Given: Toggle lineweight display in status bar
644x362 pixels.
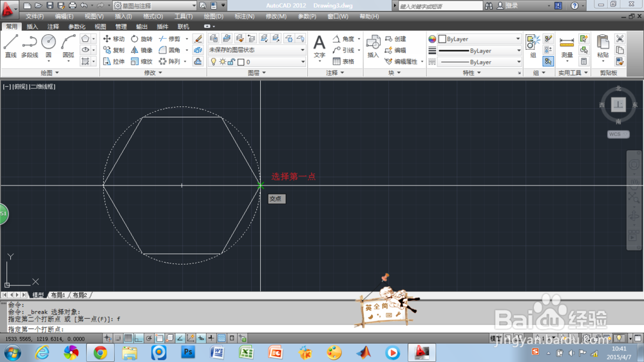Looking at the screenshot, I should [211, 338].
